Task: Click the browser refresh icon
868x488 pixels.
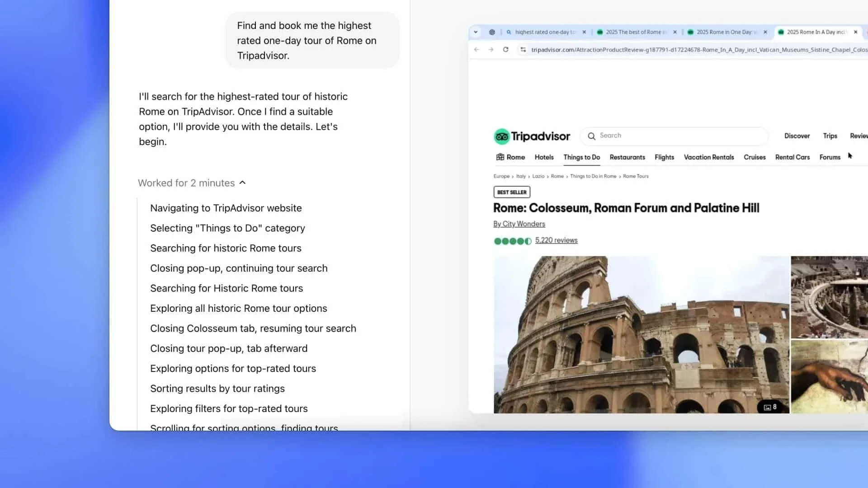Action: click(505, 49)
